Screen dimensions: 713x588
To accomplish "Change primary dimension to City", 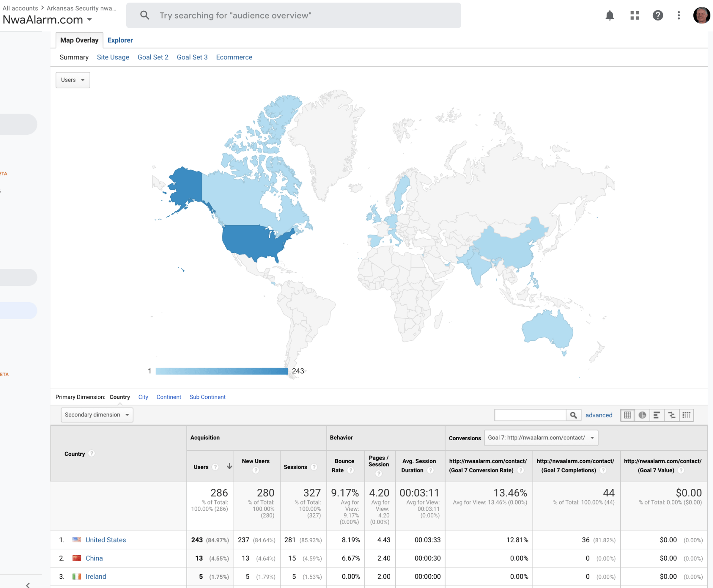I will coord(143,397).
